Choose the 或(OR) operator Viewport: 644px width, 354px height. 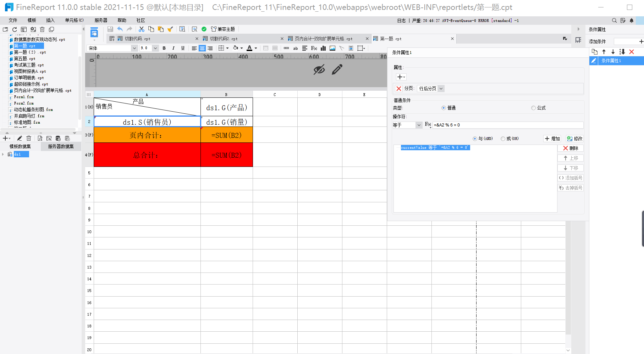click(x=503, y=139)
